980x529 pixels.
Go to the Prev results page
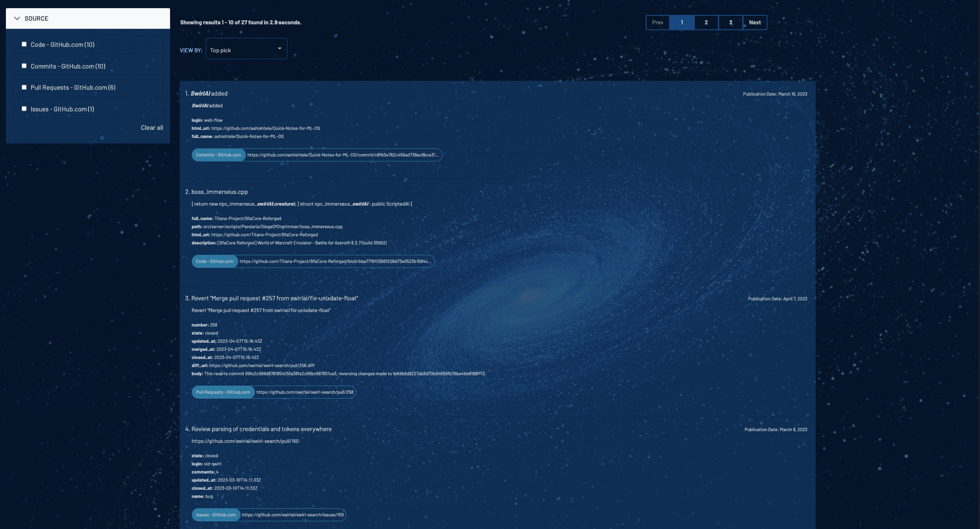click(x=657, y=23)
